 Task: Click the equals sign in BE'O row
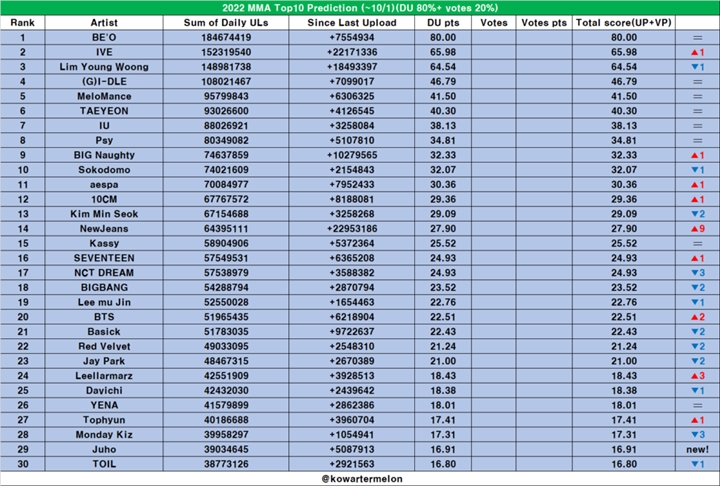click(698, 38)
